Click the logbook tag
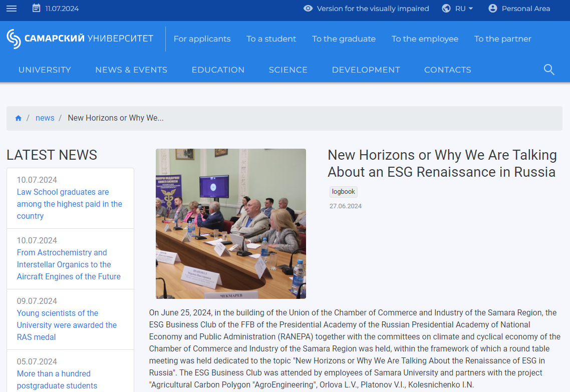Viewport: 570px width, 392px height. point(343,191)
